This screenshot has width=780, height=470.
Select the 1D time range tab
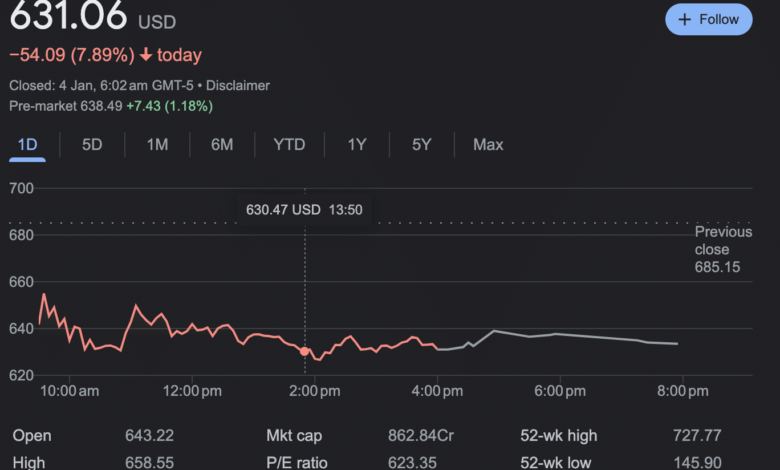point(27,144)
